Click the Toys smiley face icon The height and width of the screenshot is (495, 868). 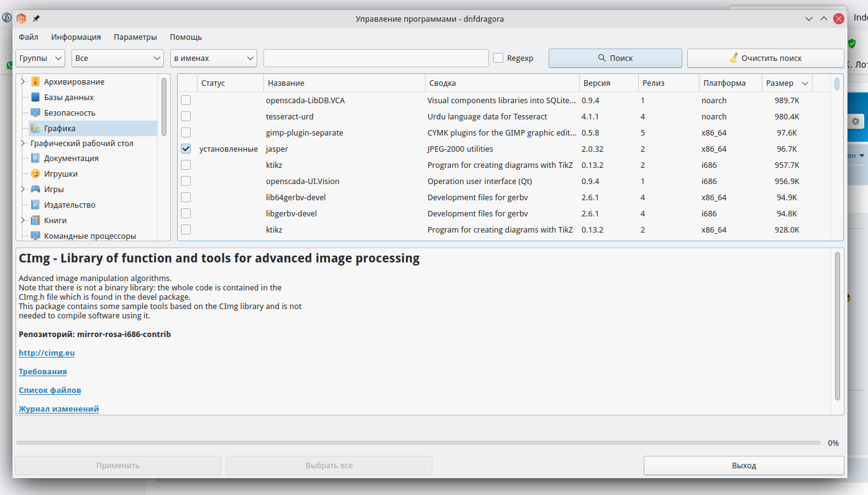(35, 174)
